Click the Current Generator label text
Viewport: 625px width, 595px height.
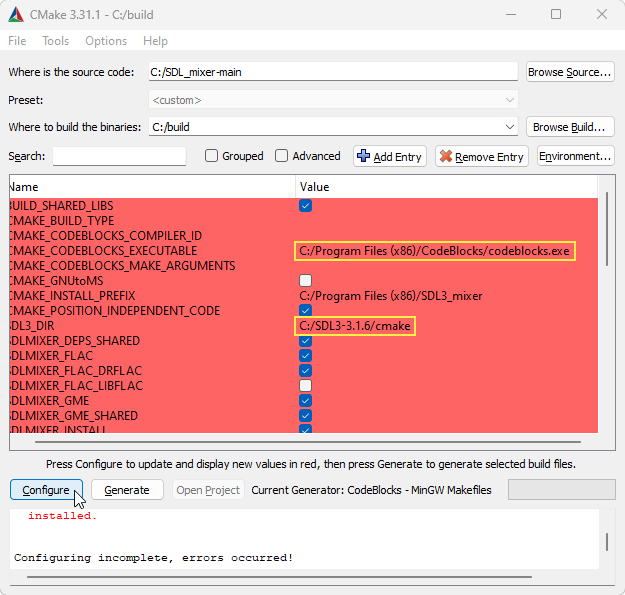[371, 490]
